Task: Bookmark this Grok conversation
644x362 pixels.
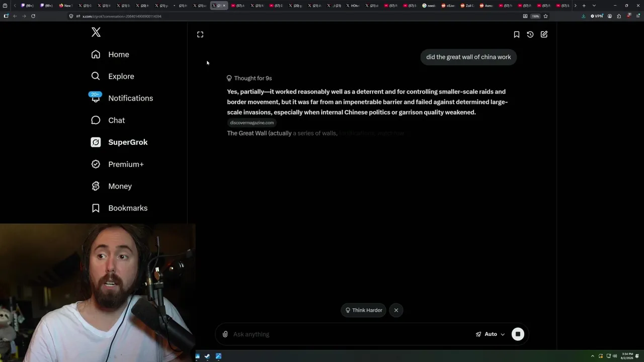Action: (516, 34)
